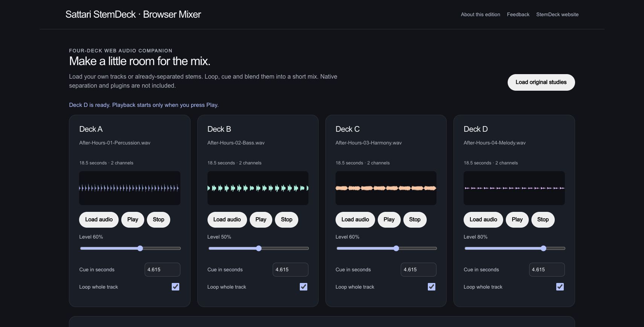Screen dimensions: 644x327
Task: Focus Deck A Cue in seconds field
Action: point(162,269)
